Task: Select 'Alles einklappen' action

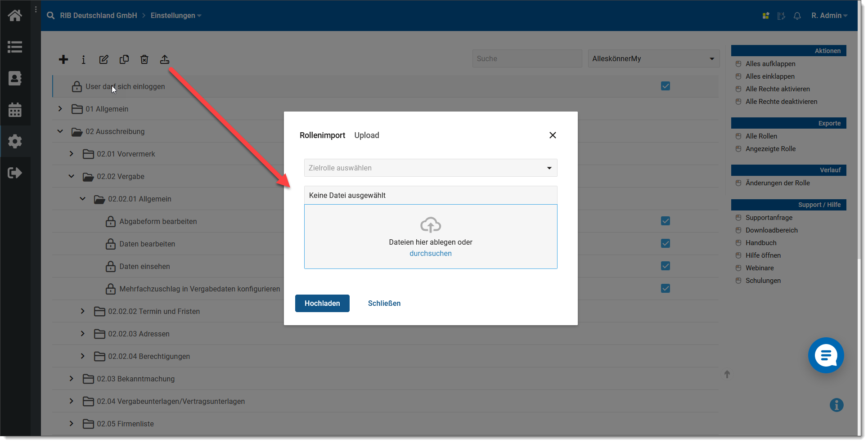Action: pyautogui.click(x=770, y=76)
